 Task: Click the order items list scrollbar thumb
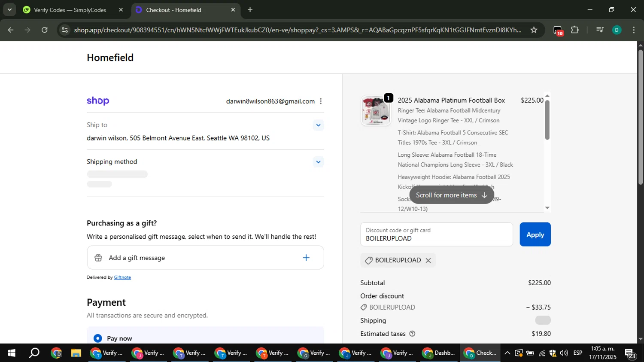click(547, 119)
